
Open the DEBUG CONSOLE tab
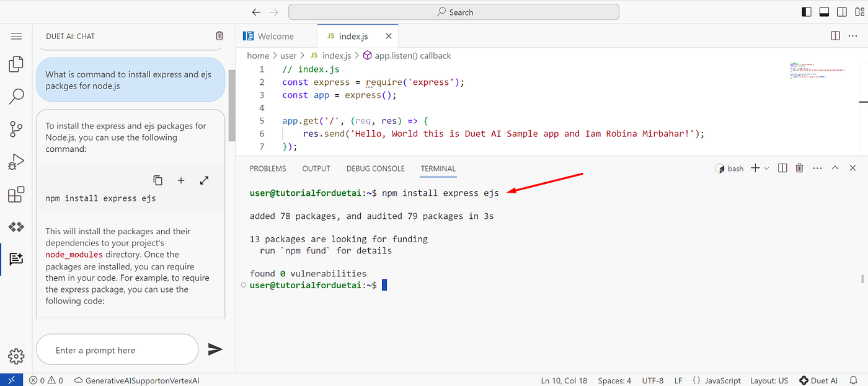375,169
